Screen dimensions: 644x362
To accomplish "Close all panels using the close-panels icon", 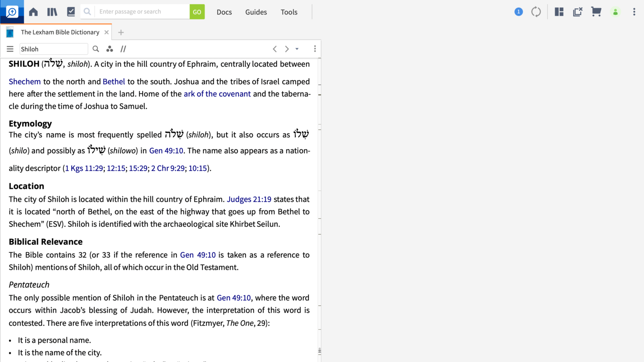I will (578, 12).
